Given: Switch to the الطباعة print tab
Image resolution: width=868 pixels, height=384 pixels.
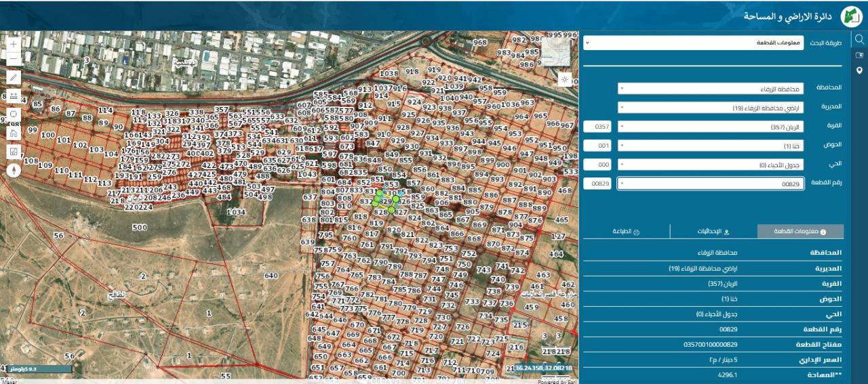Looking at the screenshot, I should click(626, 232).
